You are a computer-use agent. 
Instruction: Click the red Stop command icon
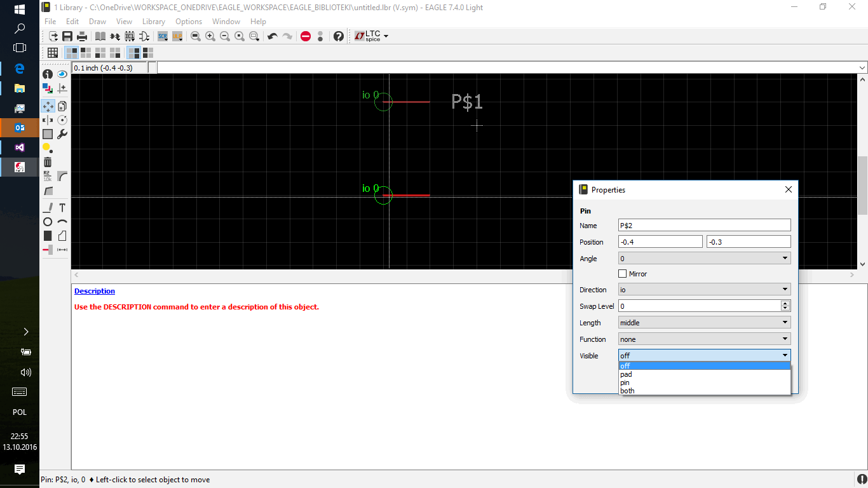point(306,36)
